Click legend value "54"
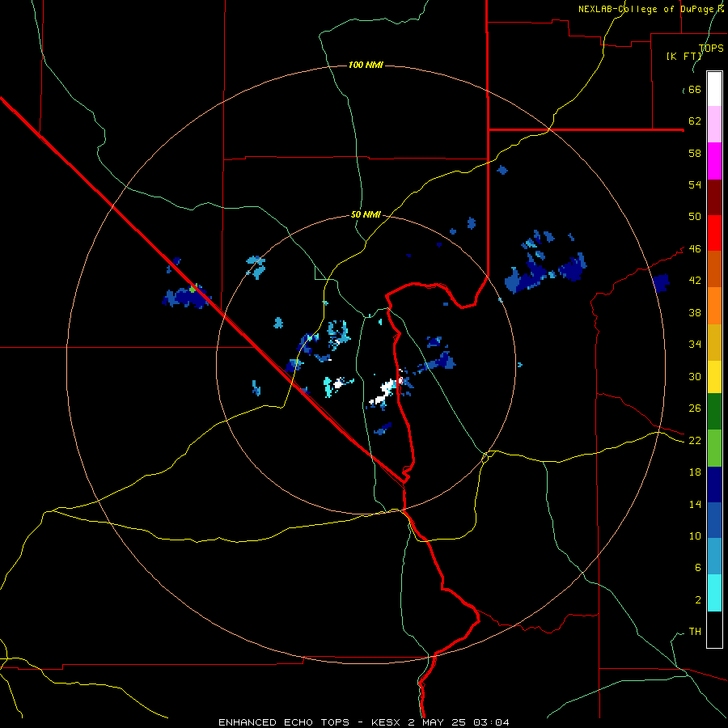728x728 pixels. pyautogui.click(x=695, y=184)
